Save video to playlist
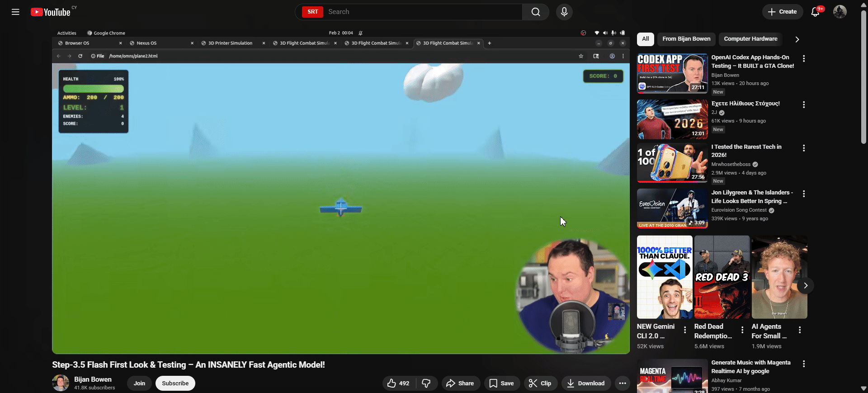The width and height of the screenshot is (868, 393). coord(501,384)
